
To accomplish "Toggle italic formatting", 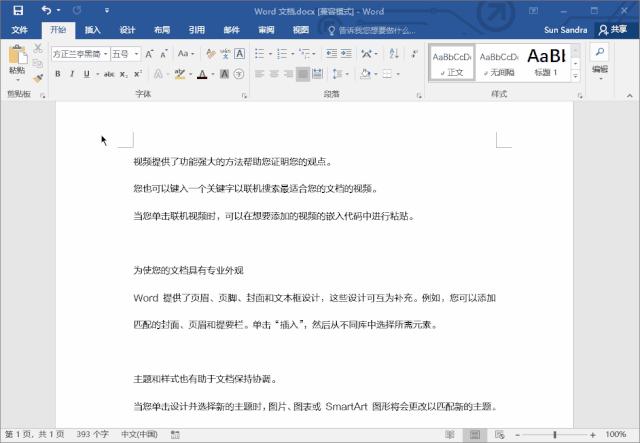I will click(72, 74).
